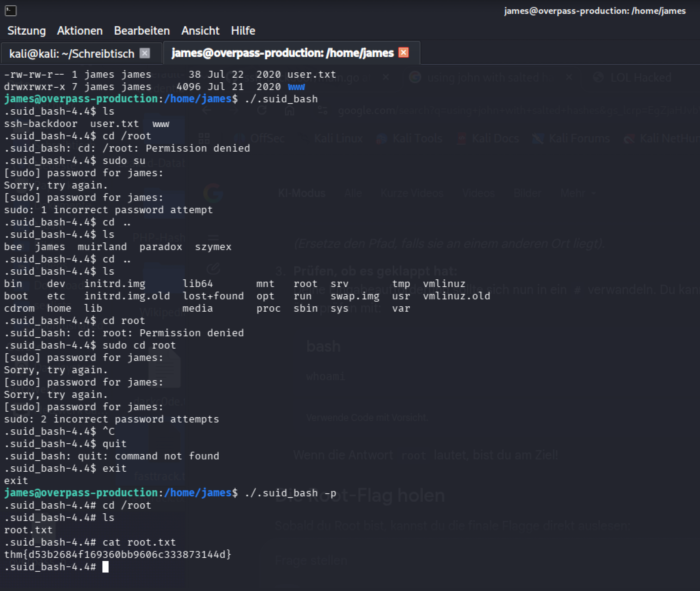Click 'sudo: 2 incorrect password attempts' line
Image resolution: width=700 pixels, height=591 pixels.
coord(111,419)
